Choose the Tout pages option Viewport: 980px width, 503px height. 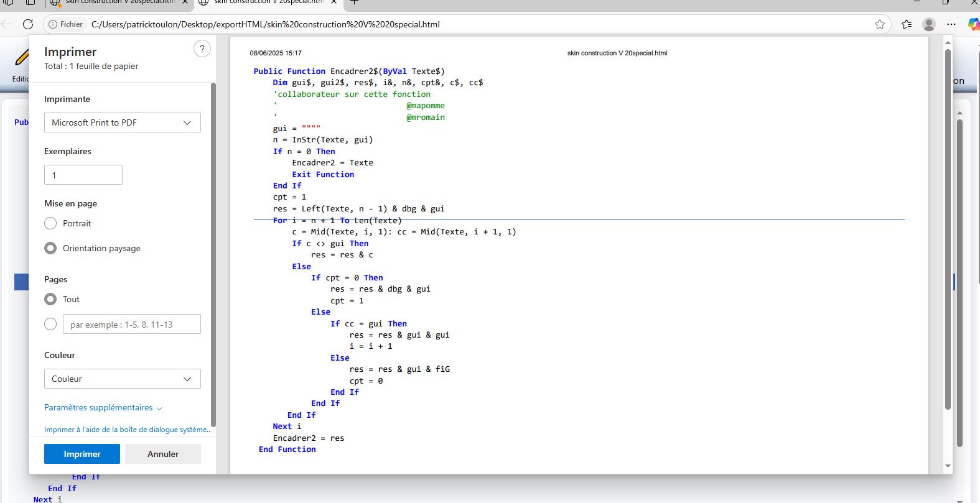[x=50, y=299]
